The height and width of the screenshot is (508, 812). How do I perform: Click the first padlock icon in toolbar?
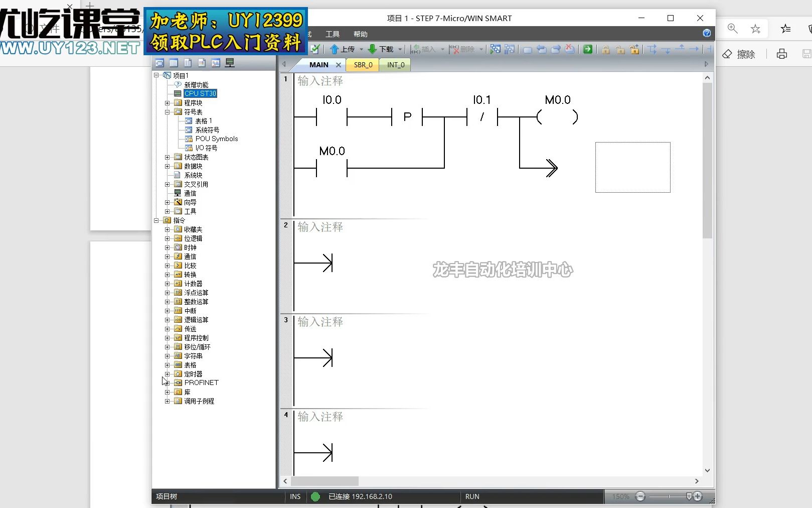(606, 49)
